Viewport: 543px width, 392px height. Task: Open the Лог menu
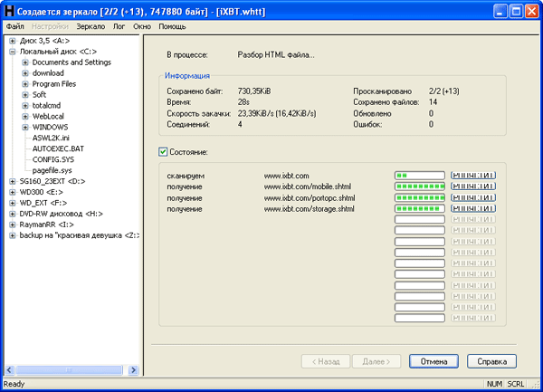[119, 26]
